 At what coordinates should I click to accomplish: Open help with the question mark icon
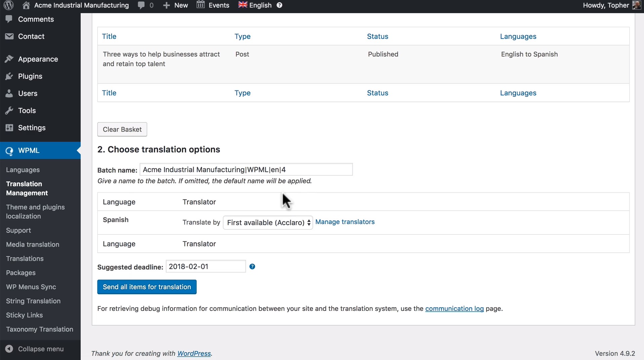[279, 5]
